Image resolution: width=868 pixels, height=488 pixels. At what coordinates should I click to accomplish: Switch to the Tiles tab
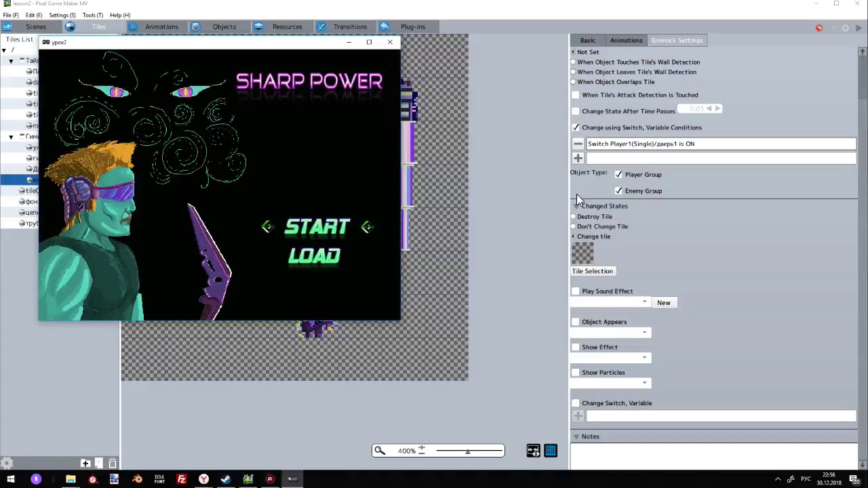pyautogui.click(x=99, y=27)
